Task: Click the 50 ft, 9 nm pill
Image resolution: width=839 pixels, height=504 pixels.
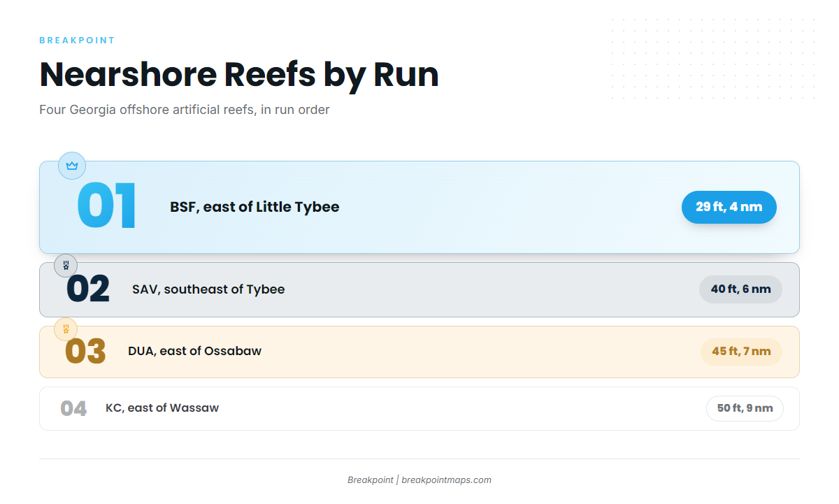Action: tap(745, 408)
